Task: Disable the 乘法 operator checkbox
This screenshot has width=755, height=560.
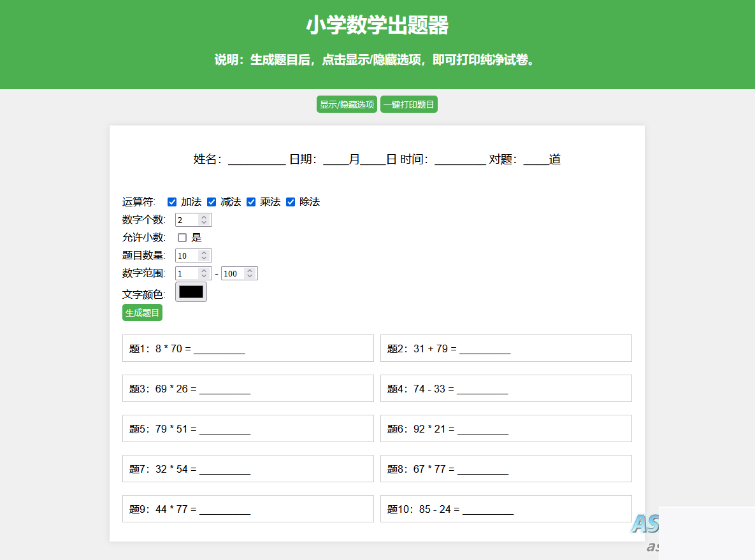Action: tap(251, 201)
